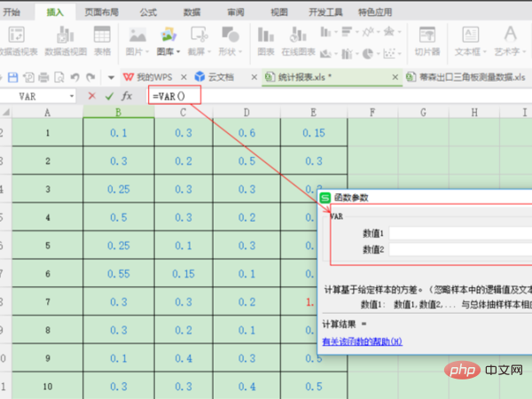This screenshot has width=532, height=399.
Task: Open the 特色应用 tab
Action: tap(375, 12)
